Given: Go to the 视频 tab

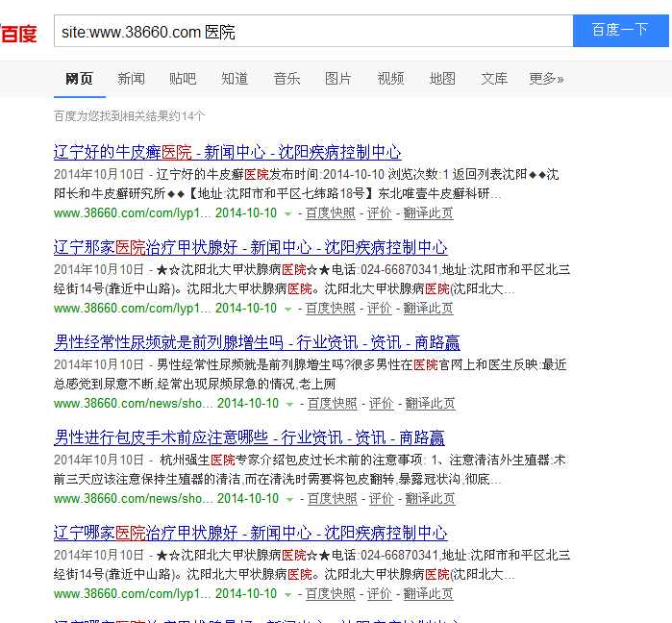Looking at the screenshot, I should click(390, 79).
